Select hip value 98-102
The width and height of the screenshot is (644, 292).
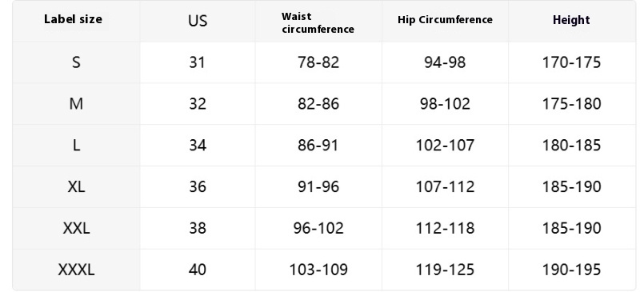[x=446, y=104]
